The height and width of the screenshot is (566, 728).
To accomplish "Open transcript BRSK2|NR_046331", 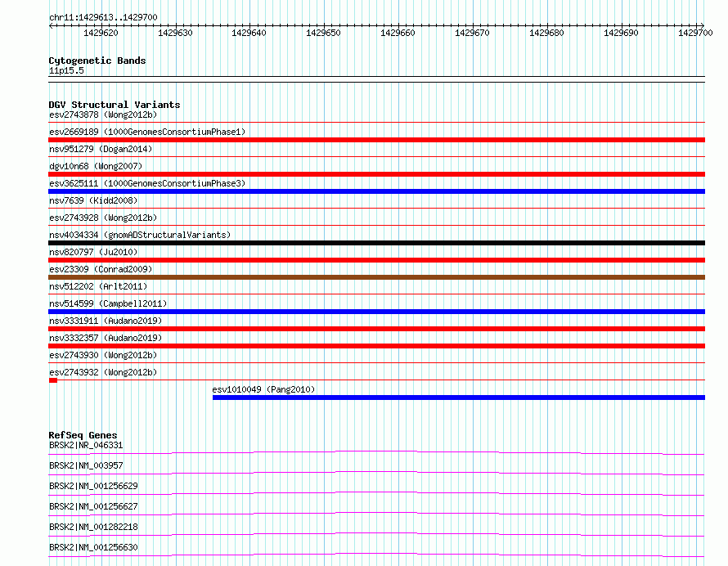I will (86, 445).
